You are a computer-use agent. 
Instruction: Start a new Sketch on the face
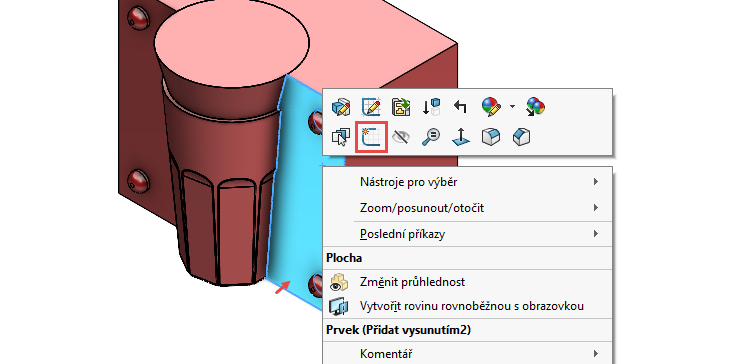coord(371,137)
